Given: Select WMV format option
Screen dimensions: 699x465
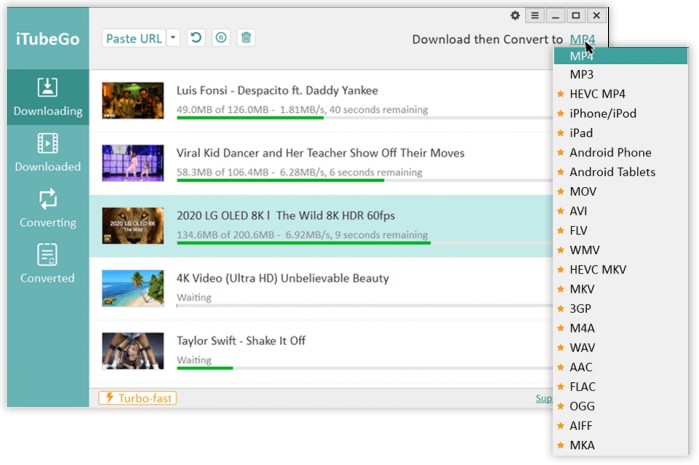Looking at the screenshot, I should point(620,250).
